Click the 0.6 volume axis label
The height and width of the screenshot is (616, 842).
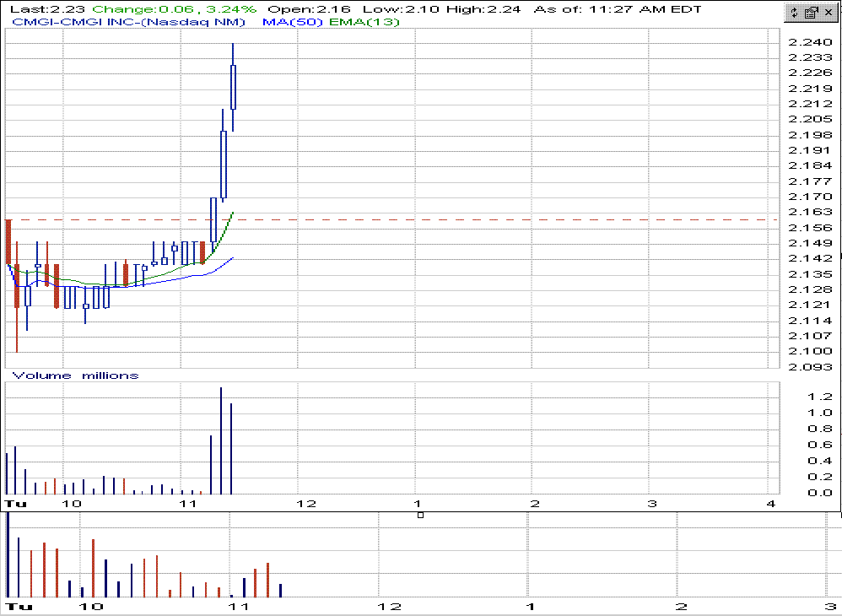820,445
